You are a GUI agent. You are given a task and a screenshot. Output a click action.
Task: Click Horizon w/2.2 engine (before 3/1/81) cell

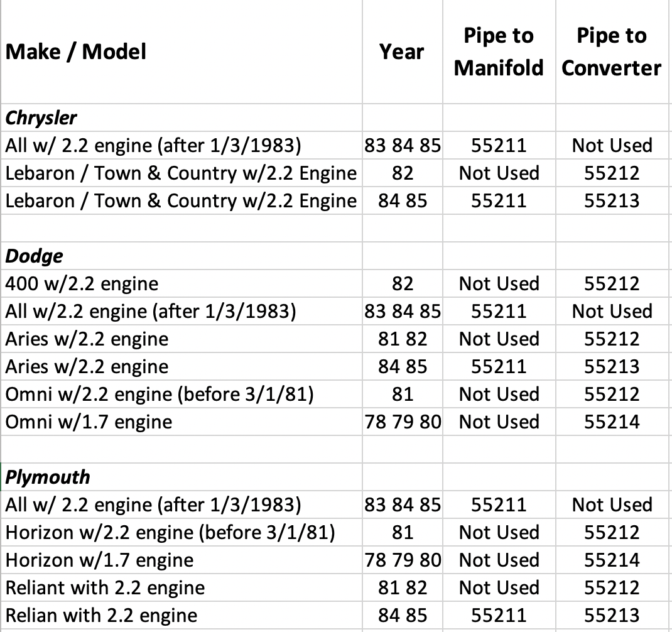[x=170, y=533]
